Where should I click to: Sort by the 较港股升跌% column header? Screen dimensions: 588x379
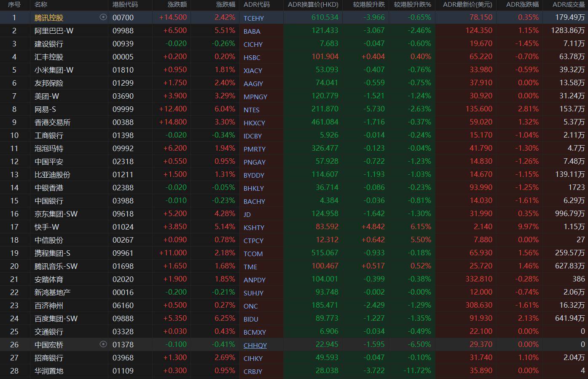pos(413,5)
